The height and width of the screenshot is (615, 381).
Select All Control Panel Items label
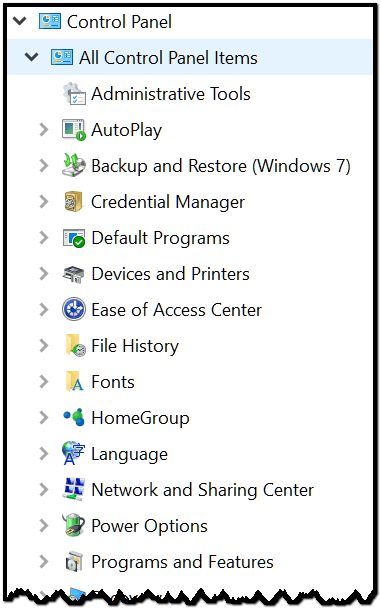(x=168, y=58)
